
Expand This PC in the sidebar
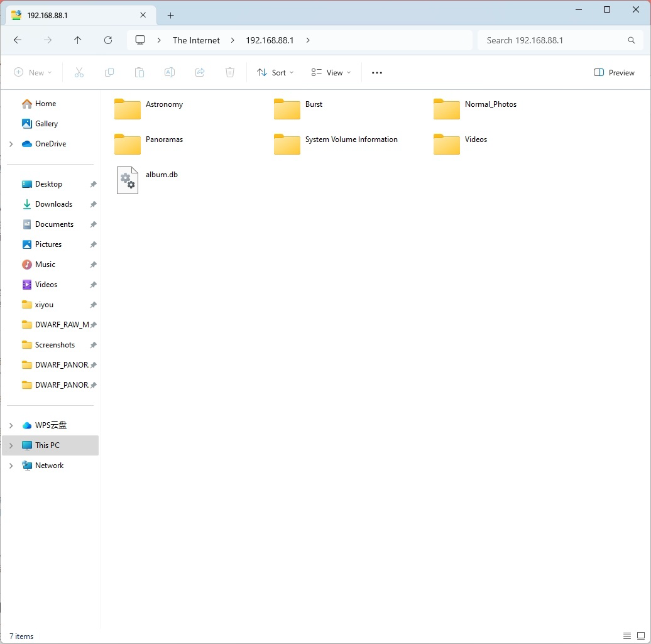pos(11,445)
